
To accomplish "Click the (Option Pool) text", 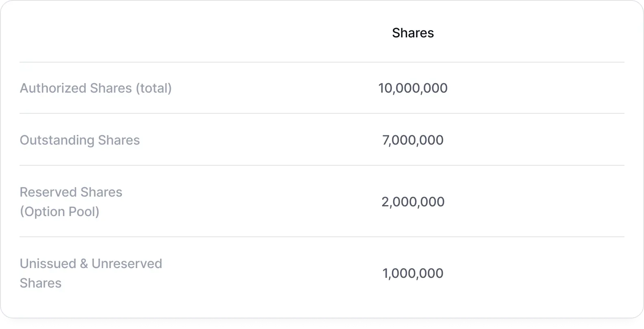I will tap(60, 212).
